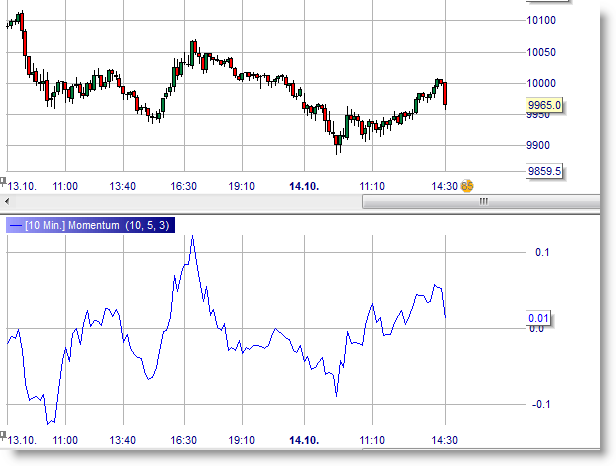
Task: Click the -0.1 label on the momentum axis
Action: click(x=539, y=404)
